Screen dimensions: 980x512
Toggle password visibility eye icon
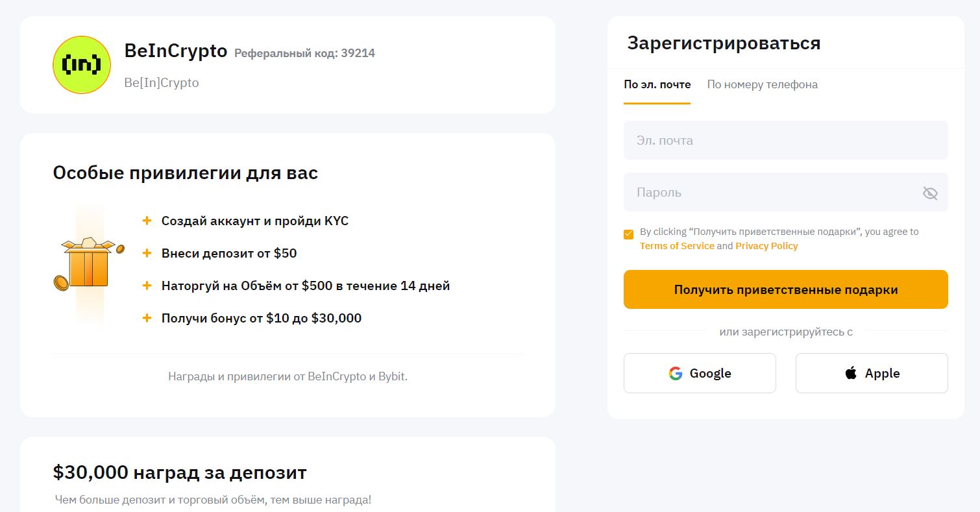(930, 193)
